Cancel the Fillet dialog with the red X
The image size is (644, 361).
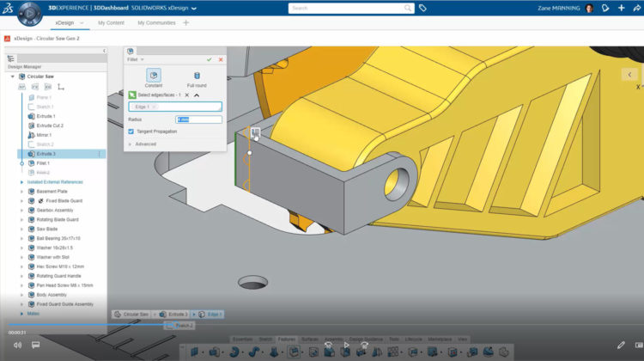221,59
